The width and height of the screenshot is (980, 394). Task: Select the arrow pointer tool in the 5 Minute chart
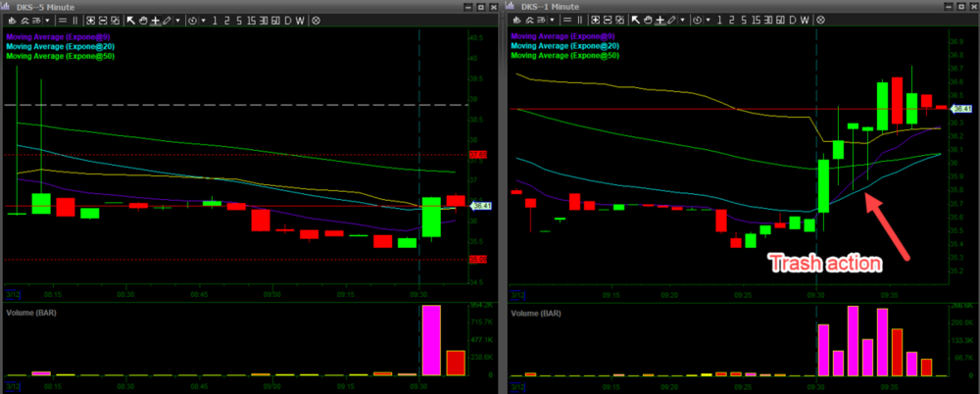[x=131, y=20]
